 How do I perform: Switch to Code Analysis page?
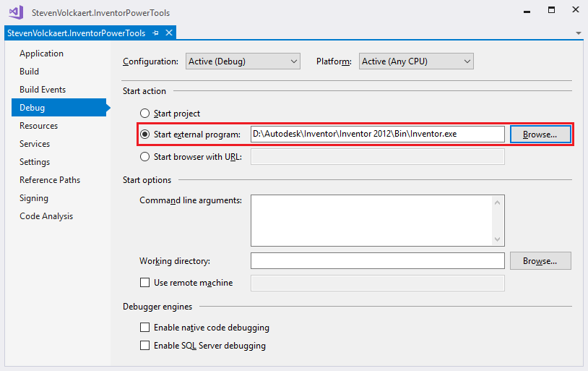[x=46, y=216]
